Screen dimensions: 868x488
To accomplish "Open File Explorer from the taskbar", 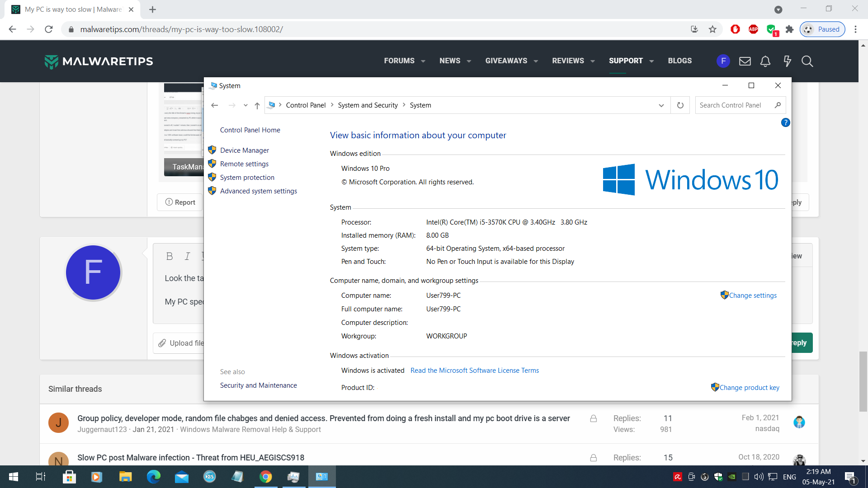I will pos(125,477).
